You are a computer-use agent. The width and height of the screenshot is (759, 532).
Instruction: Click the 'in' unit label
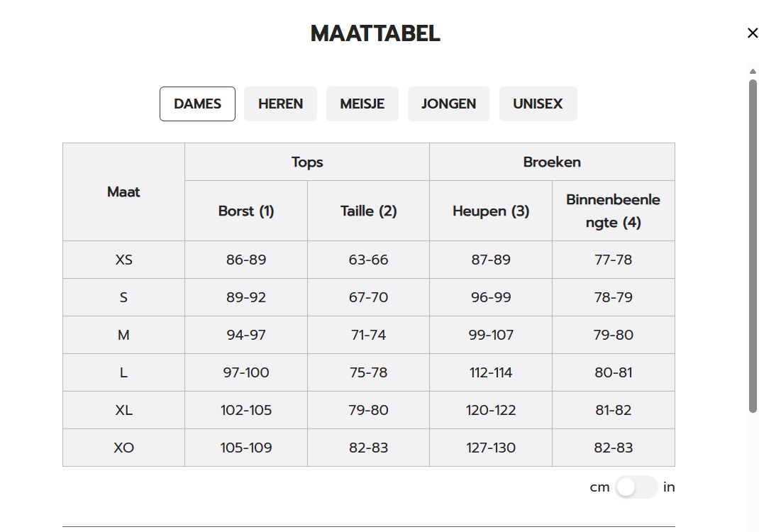pos(669,487)
